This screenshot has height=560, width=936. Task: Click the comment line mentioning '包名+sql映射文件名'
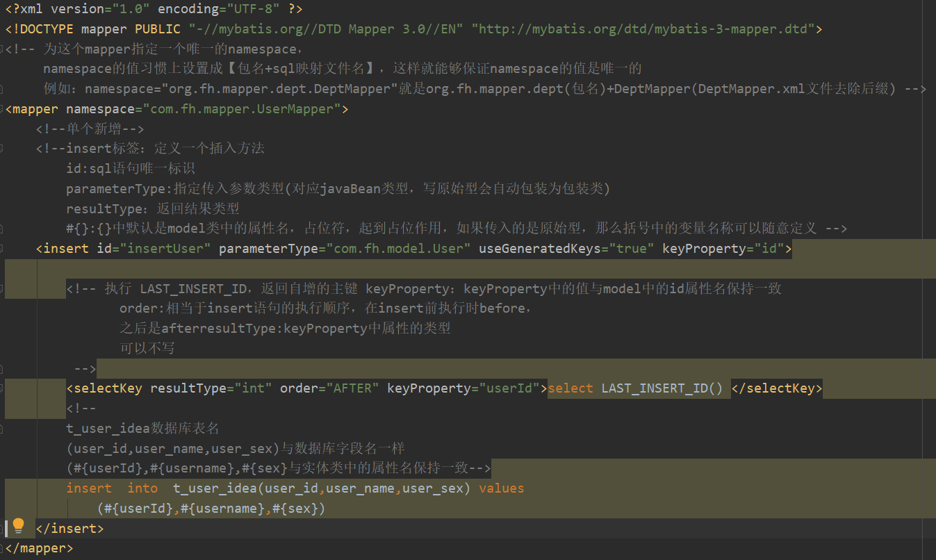tap(342, 69)
